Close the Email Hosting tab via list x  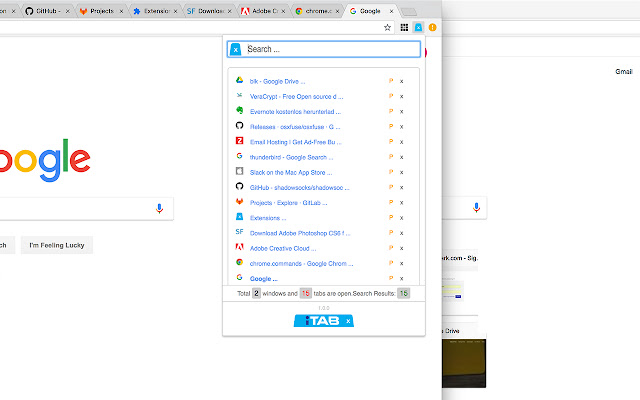pyautogui.click(x=402, y=142)
